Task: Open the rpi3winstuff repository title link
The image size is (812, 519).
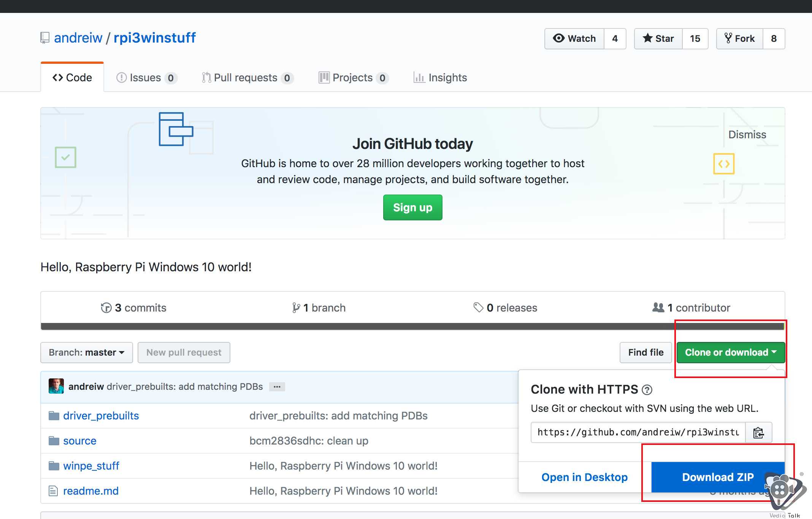Action: 155,38
